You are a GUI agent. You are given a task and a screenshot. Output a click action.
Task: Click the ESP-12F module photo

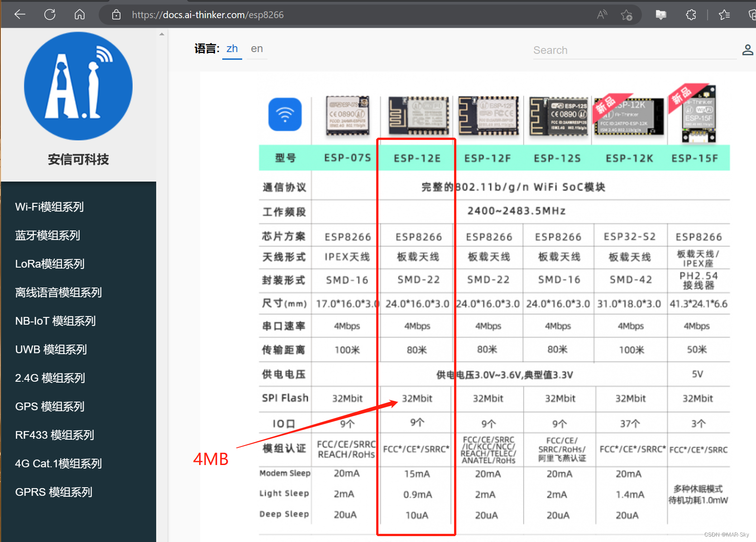(x=488, y=115)
